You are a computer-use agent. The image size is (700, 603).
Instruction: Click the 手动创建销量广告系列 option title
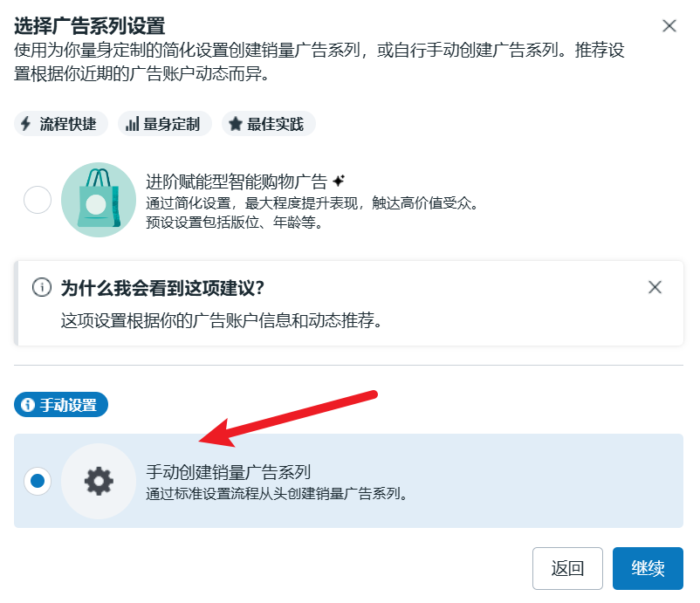click(x=228, y=473)
